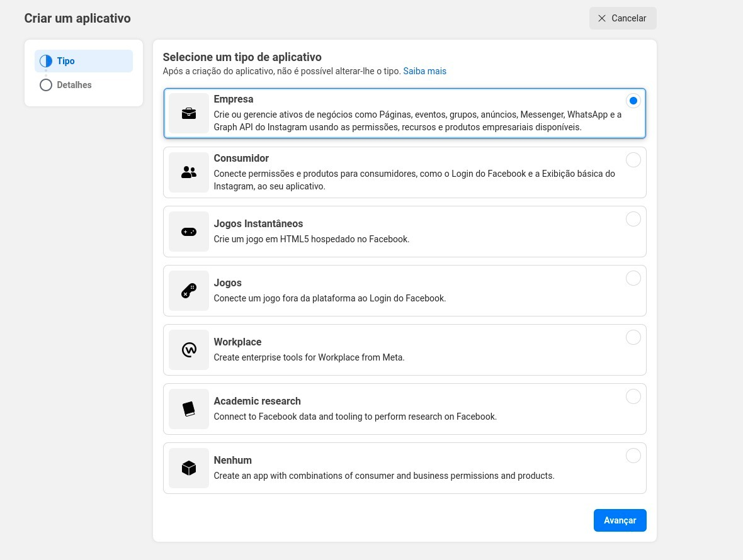Screen dimensions: 743x560
Task: Click the briefcase icon for Empresa
Action: click(189, 114)
